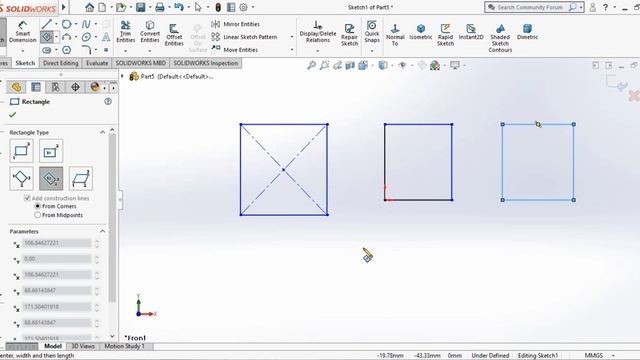Screen dimensions: 640x360
Task: Select From Midpoints radio option
Action: click(x=38, y=215)
